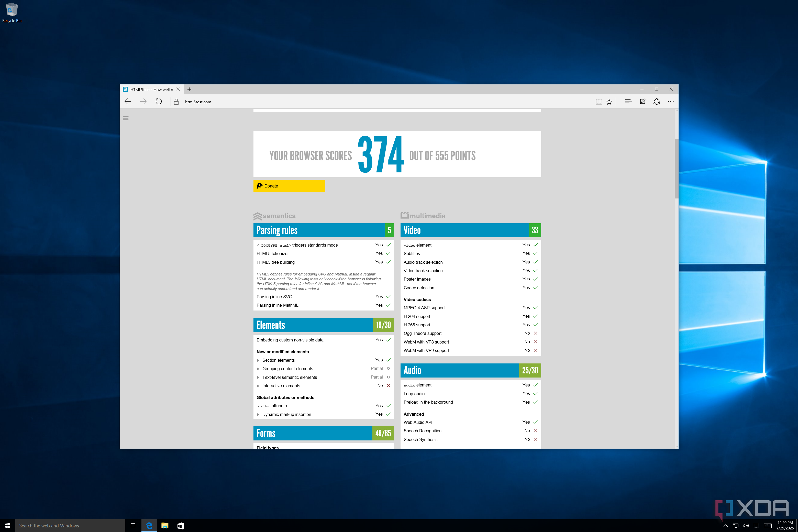Open Action Center notification icon
Screen dimensions: 798x532
point(756,526)
